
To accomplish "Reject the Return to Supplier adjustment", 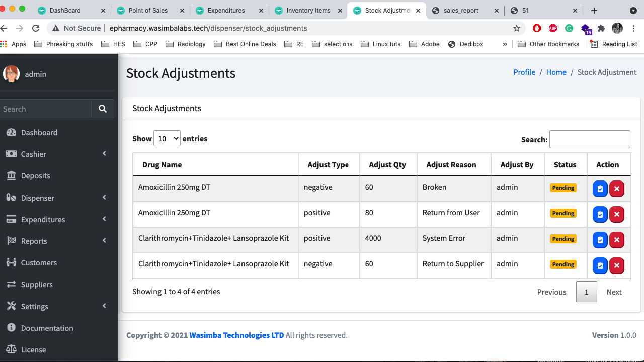I will pyautogui.click(x=617, y=266).
